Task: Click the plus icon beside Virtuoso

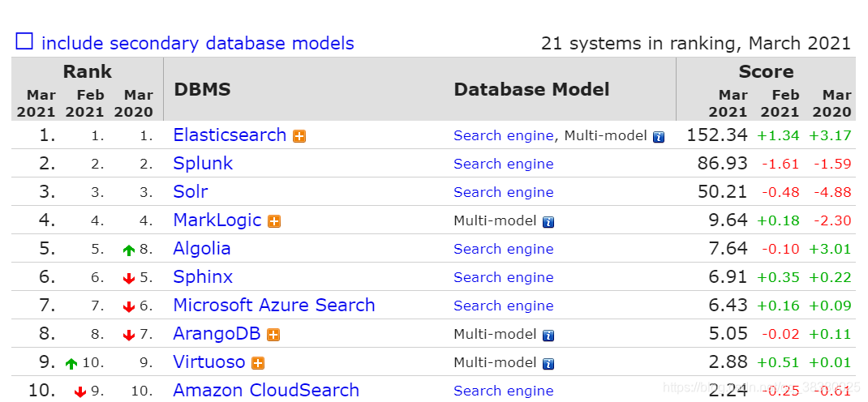Action: coord(258,363)
